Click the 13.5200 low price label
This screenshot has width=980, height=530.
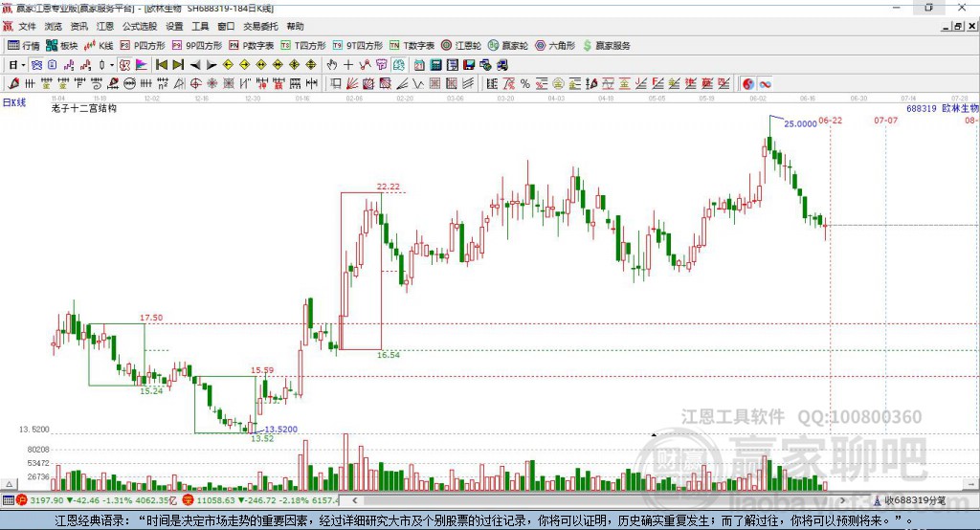[280, 429]
